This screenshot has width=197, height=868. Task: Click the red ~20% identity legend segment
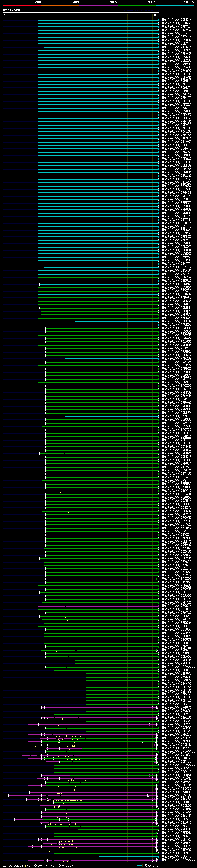click(x=22, y=6)
